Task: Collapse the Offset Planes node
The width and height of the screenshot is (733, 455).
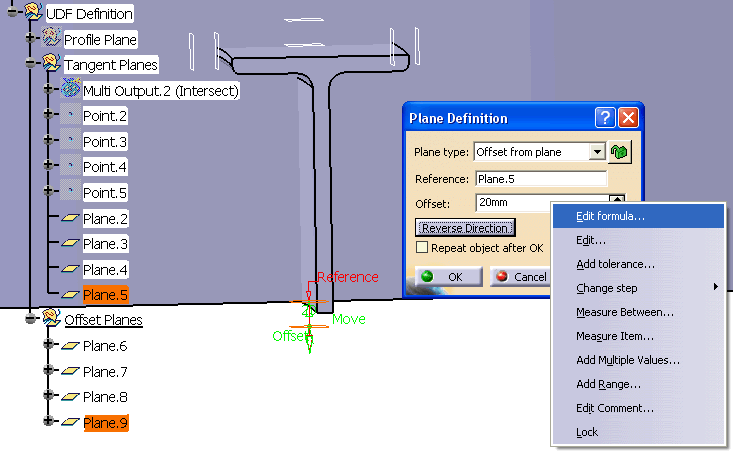Action: coord(30,318)
